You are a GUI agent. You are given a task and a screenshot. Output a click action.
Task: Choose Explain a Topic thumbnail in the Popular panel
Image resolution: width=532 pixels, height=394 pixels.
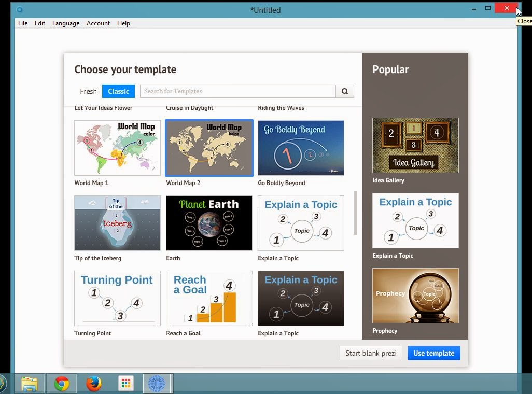point(416,220)
